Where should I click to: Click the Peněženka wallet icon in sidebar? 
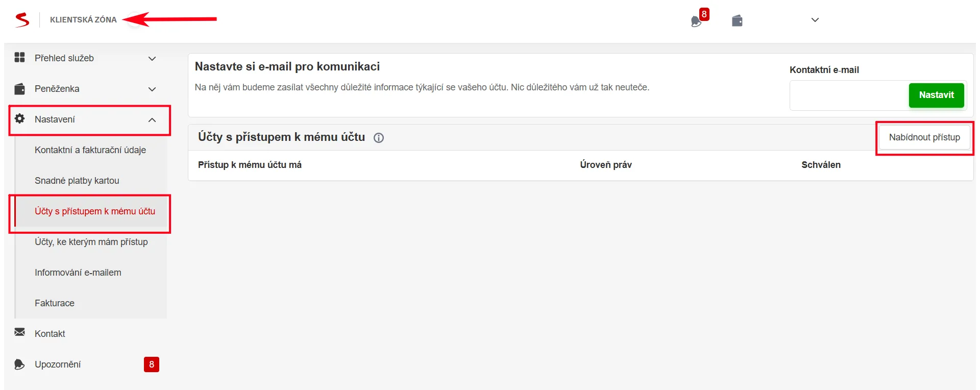coord(19,89)
